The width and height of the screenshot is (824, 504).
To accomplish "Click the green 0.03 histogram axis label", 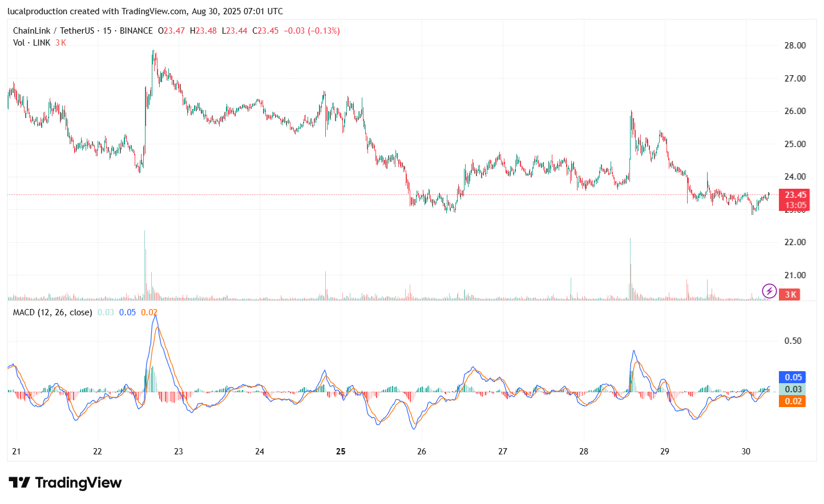I will coord(793,389).
